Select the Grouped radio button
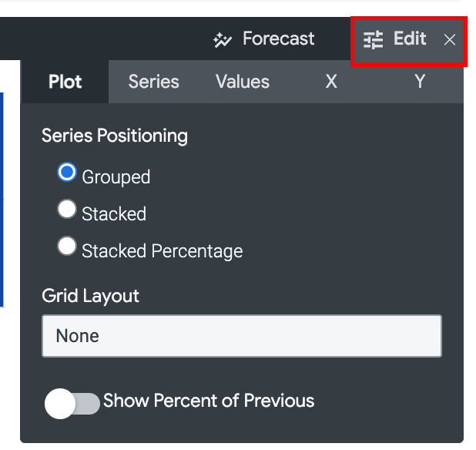The width and height of the screenshot is (476, 450). 67,172
